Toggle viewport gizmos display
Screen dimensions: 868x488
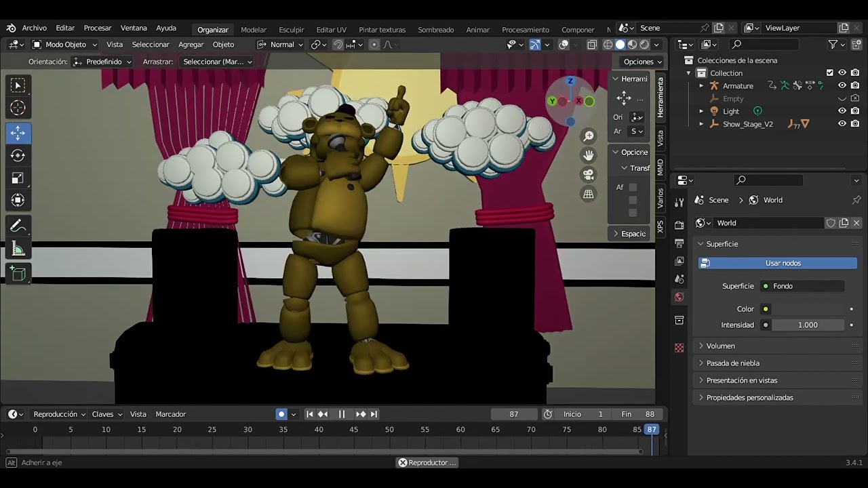[535, 45]
